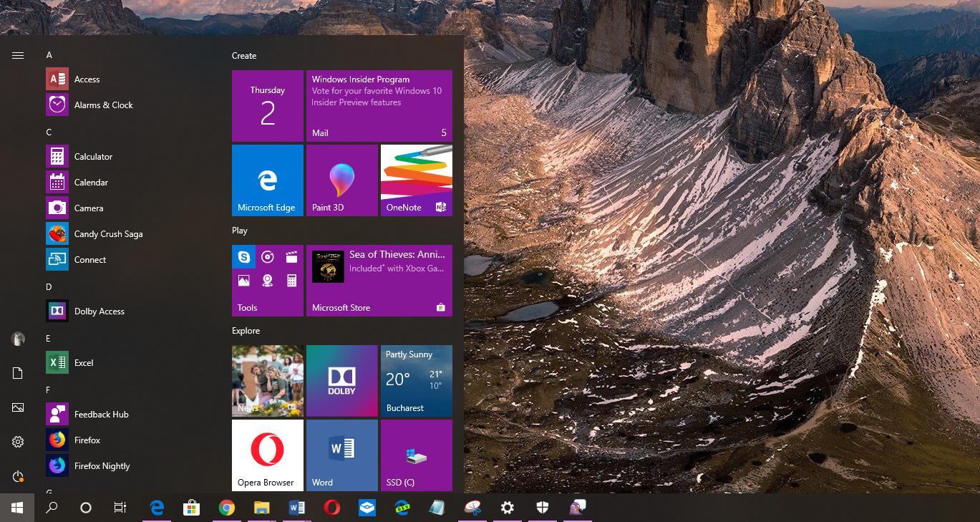Click the letter D group header
This screenshot has height=522, width=980.
49,287
